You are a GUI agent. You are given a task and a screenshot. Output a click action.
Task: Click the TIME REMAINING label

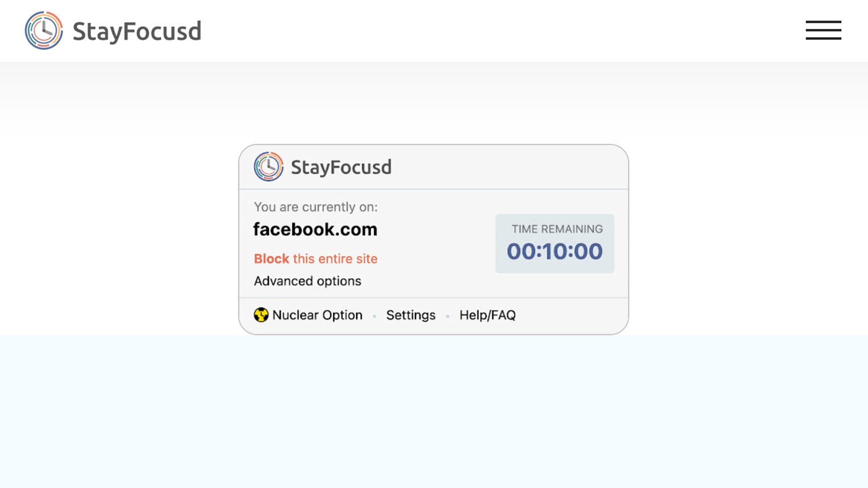557,229
